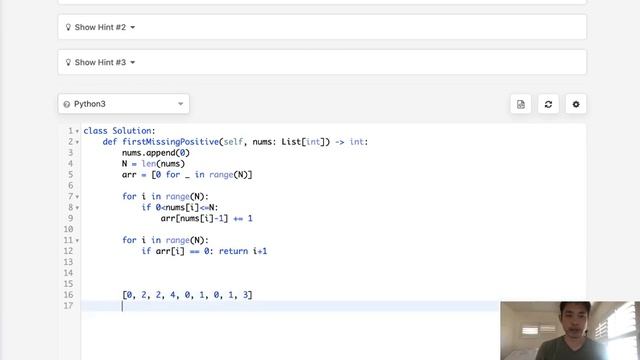The width and height of the screenshot is (640, 360).
Task: Click 'firstMissingPositive' function name
Action: (x=170, y=142)
